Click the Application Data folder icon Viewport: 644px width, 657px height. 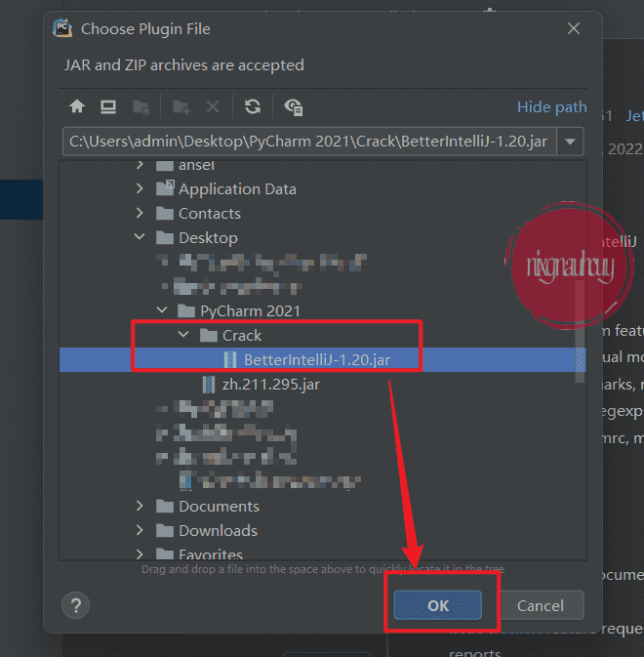[165, 188]
